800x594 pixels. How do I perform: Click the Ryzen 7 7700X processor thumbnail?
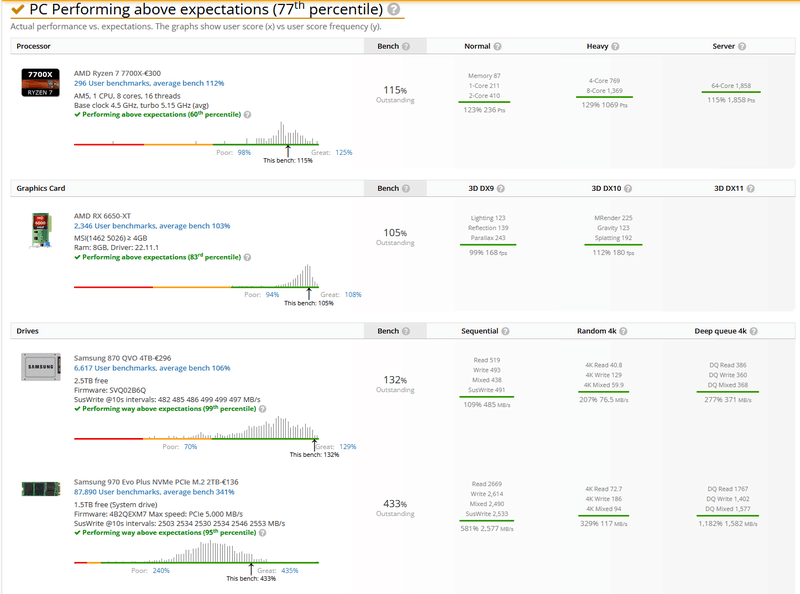point(40,83)
